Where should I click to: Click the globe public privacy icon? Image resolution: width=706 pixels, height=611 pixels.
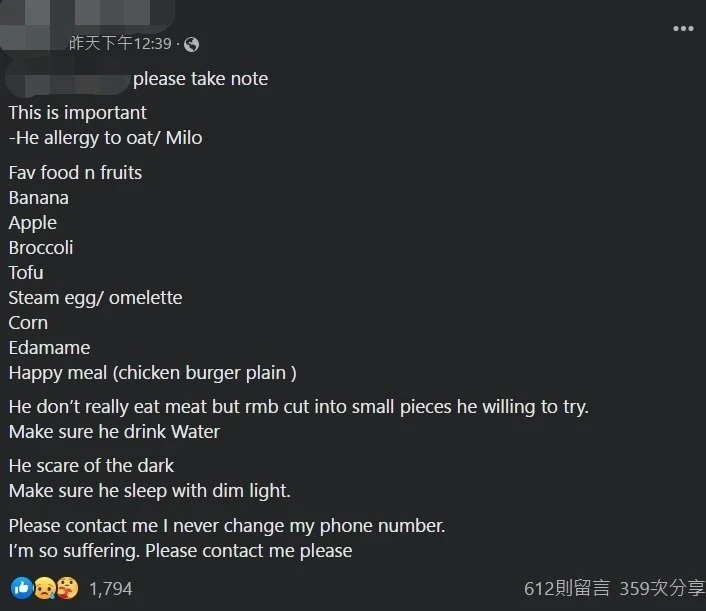click(x=191, y=44)
